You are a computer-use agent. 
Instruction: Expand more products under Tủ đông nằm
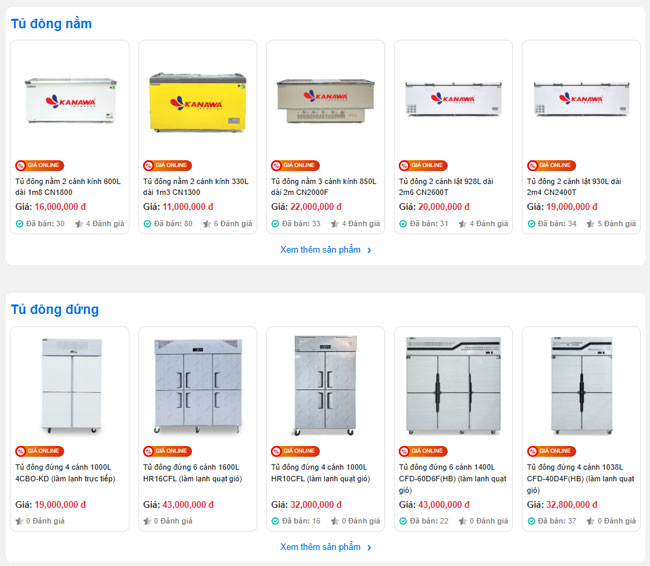coord(325,250)
